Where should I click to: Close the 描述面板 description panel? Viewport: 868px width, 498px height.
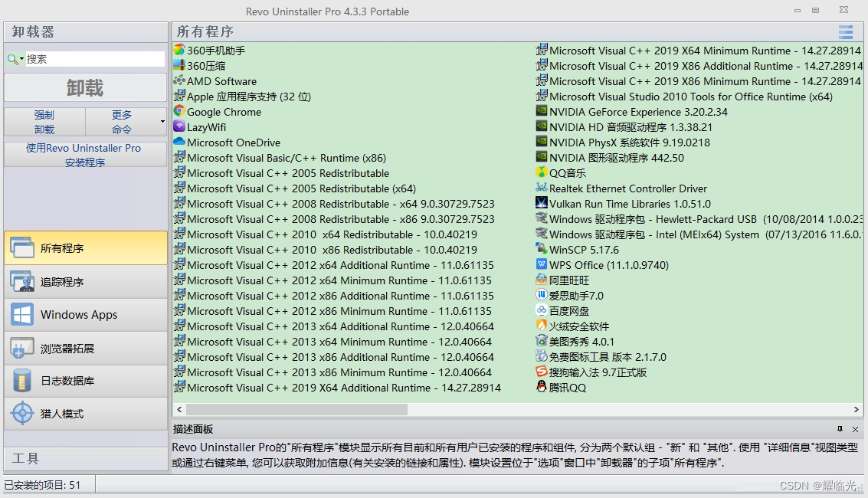click(855, 429)
